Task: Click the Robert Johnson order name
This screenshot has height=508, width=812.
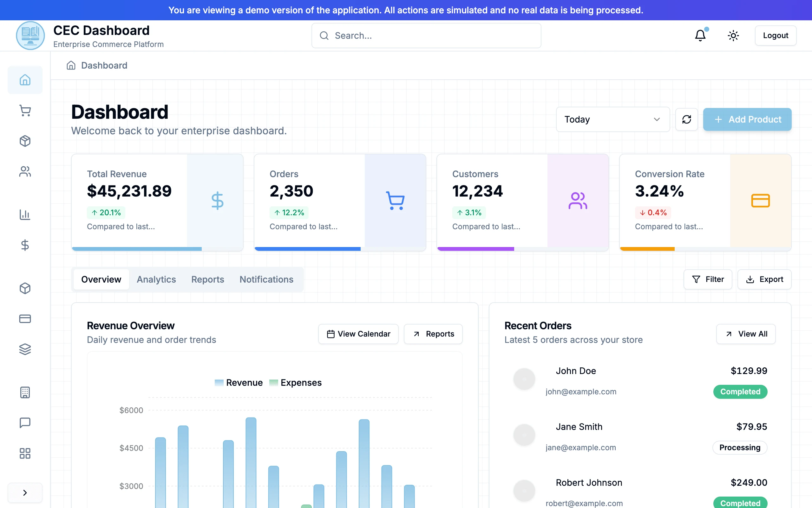Action: (589, 483)
